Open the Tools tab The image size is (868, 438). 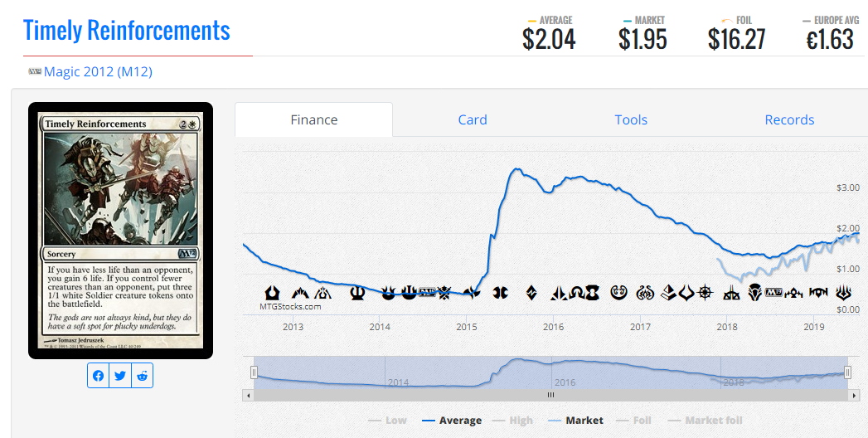[x=631, y=119]
